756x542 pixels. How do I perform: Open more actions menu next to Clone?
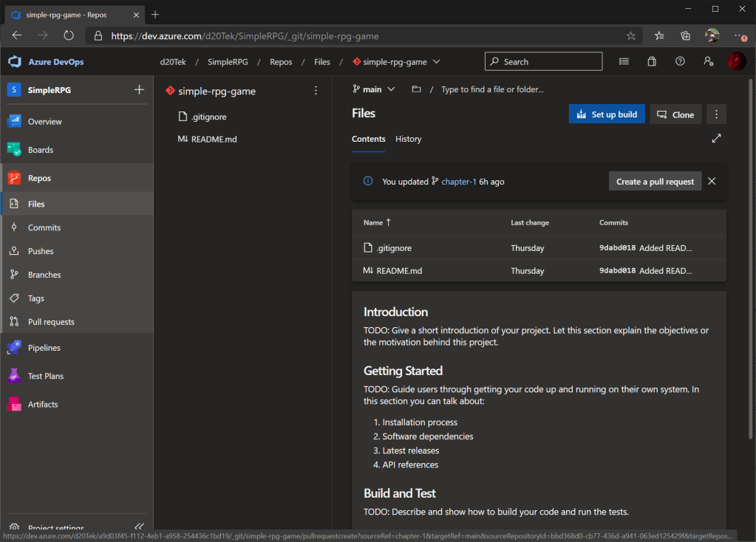click(x=716, y=114)
